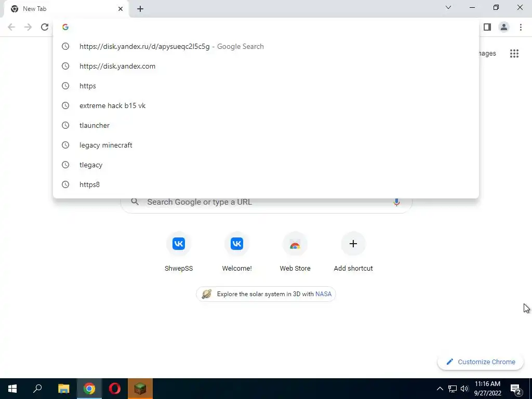The image size is (532, 399).
Task: Open the ShwepSS VK shortcut
Action: point(179,252)
